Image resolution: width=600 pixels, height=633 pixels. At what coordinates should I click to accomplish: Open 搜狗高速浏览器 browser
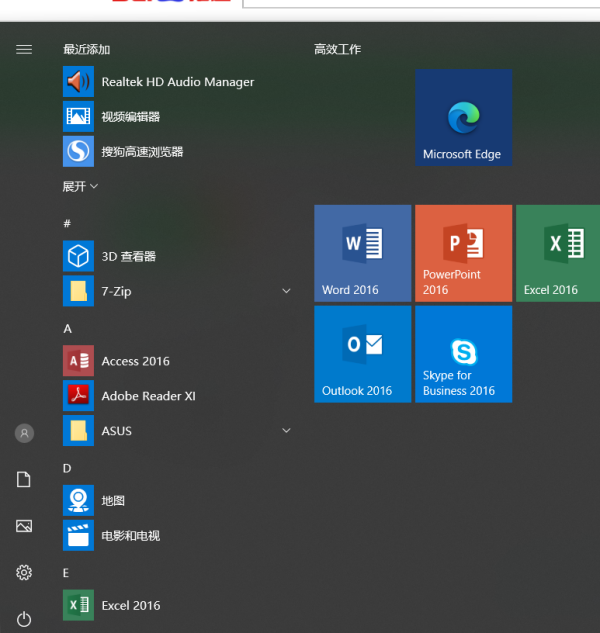coord(141,152)
